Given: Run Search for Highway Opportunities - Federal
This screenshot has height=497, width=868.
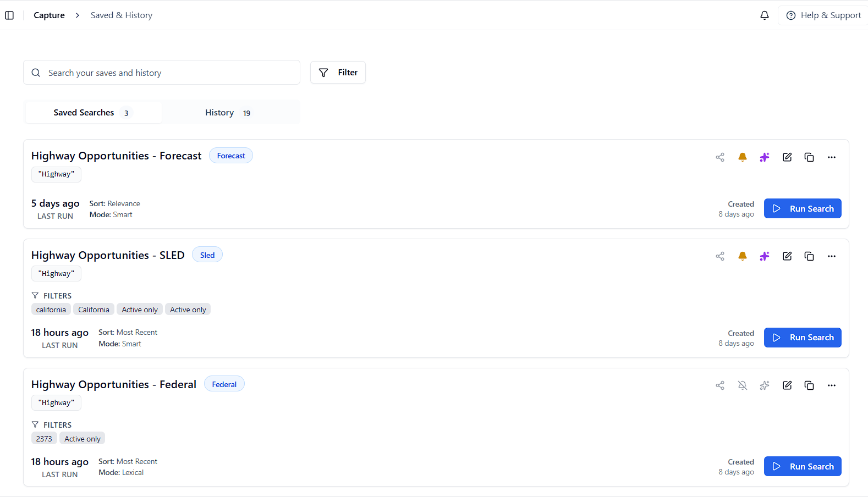Looking at the screenshot, I should point(803,466).
